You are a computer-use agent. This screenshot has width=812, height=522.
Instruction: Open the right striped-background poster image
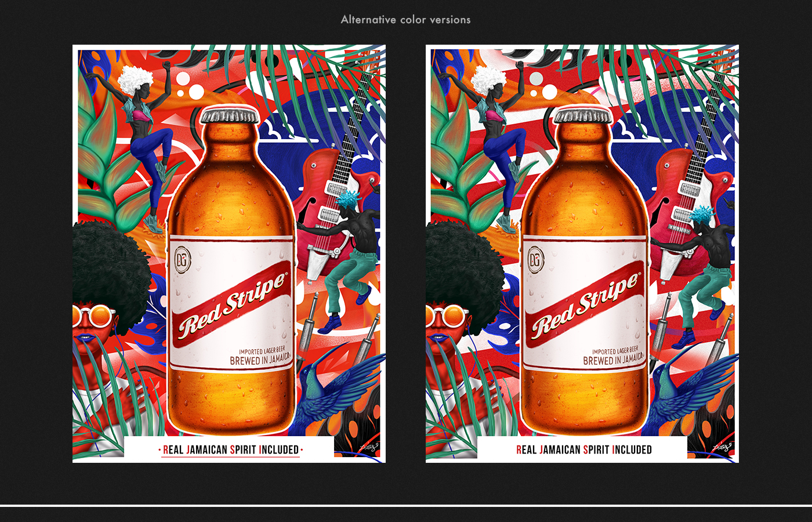(x=582, y=253)
